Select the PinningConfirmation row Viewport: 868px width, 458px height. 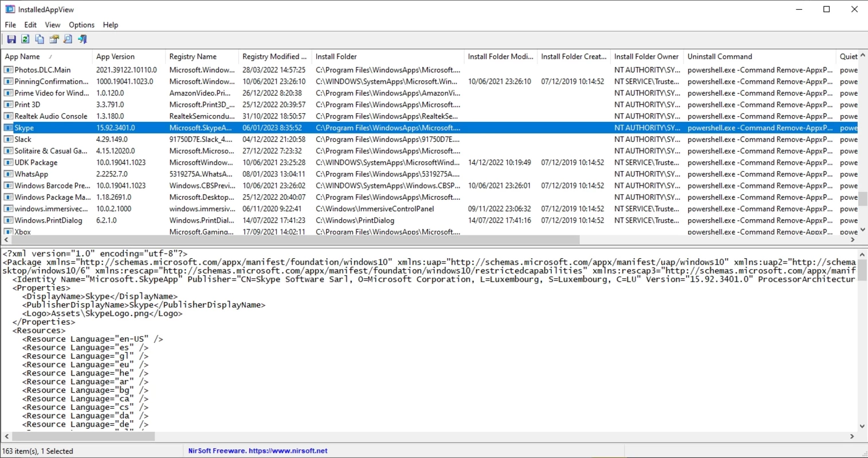(x=430, y=81)
